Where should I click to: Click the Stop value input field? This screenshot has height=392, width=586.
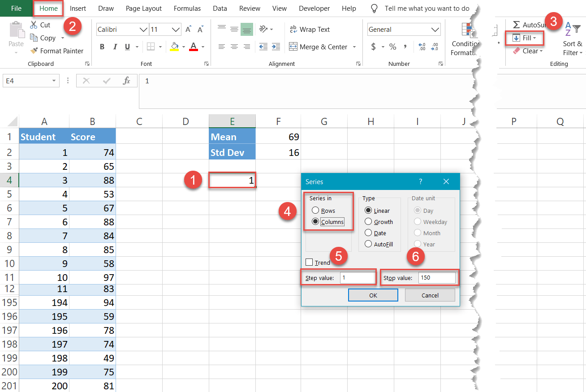[437, 277]
